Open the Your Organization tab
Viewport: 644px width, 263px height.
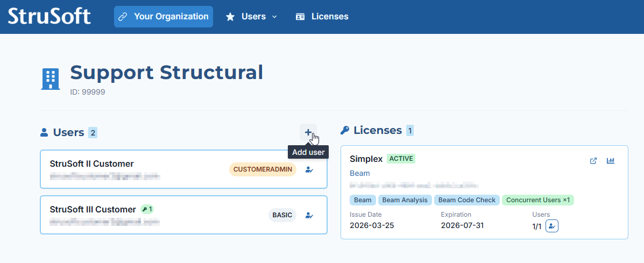pyautogui.click(x=164, y=17)
